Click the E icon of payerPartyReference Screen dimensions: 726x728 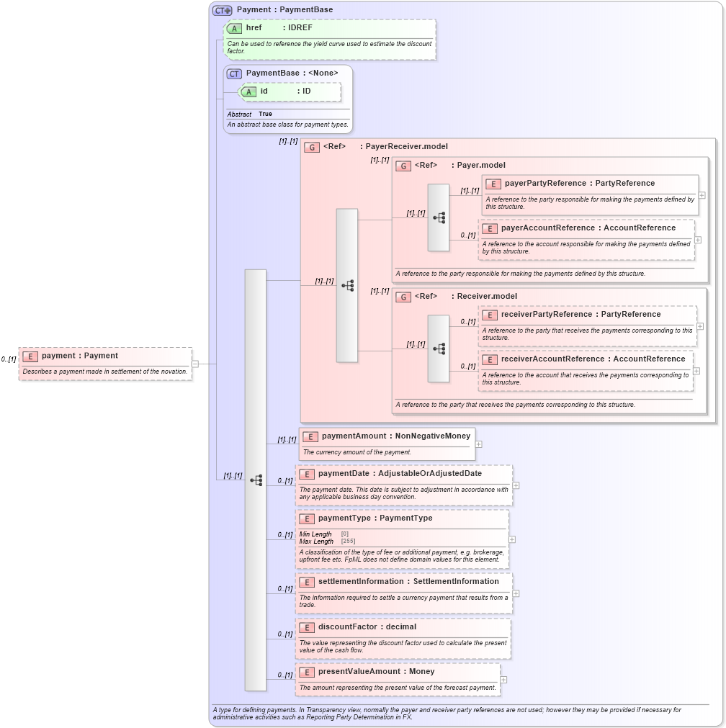pos(494,184)
